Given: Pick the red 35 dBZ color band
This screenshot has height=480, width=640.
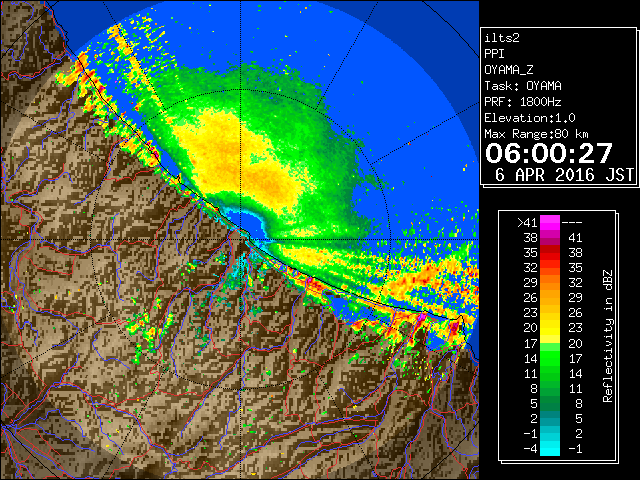Looking at the screenshot, I should tap(549, 253).
